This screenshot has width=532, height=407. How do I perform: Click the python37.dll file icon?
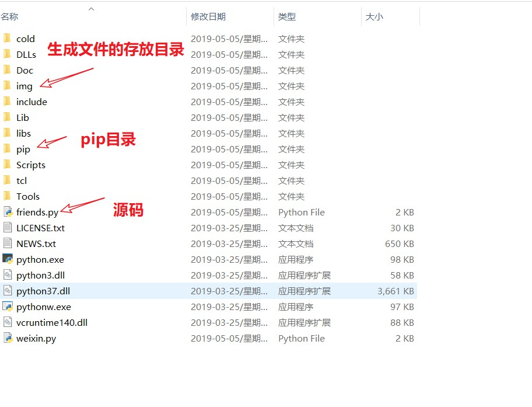point(8,290)
